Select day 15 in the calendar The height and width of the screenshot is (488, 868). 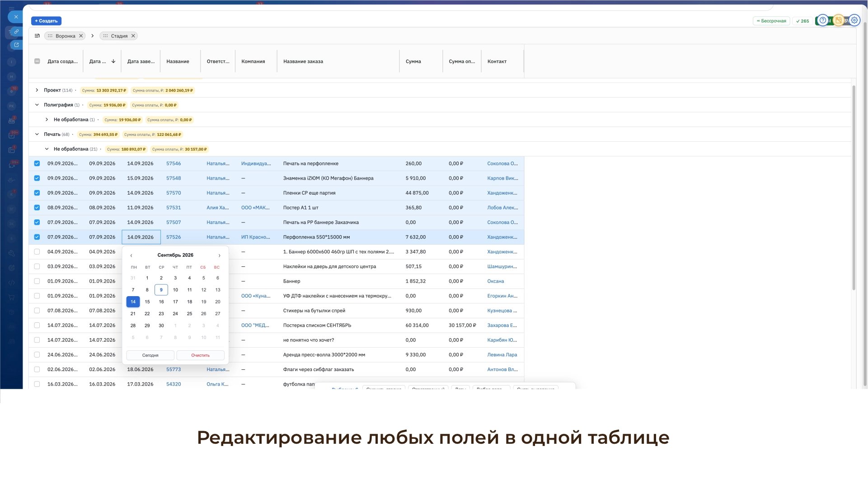147,302
